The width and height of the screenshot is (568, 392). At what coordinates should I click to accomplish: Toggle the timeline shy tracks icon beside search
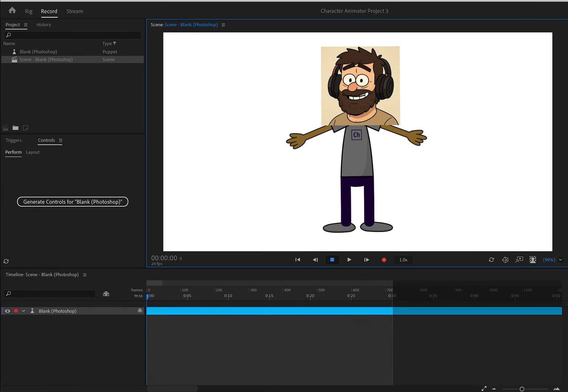coord(106,294)
